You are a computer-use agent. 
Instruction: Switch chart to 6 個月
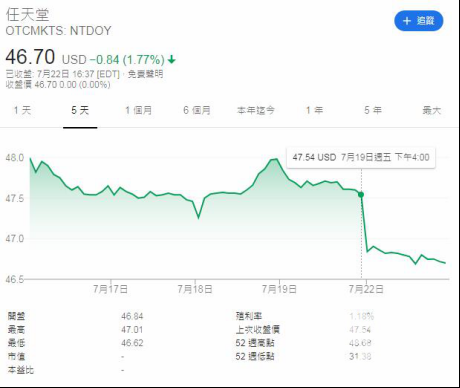(x=197, y=110)
